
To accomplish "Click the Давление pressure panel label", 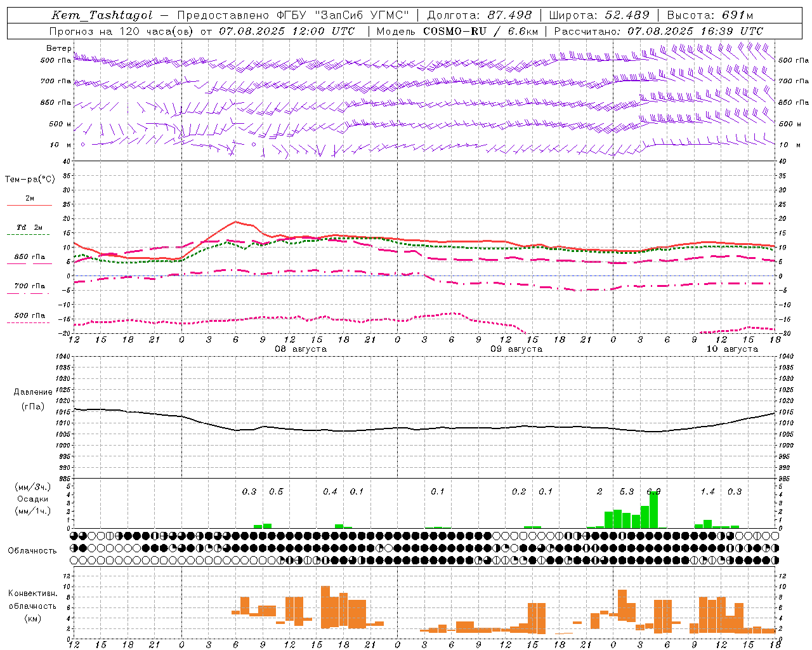I will pos(33,392).
